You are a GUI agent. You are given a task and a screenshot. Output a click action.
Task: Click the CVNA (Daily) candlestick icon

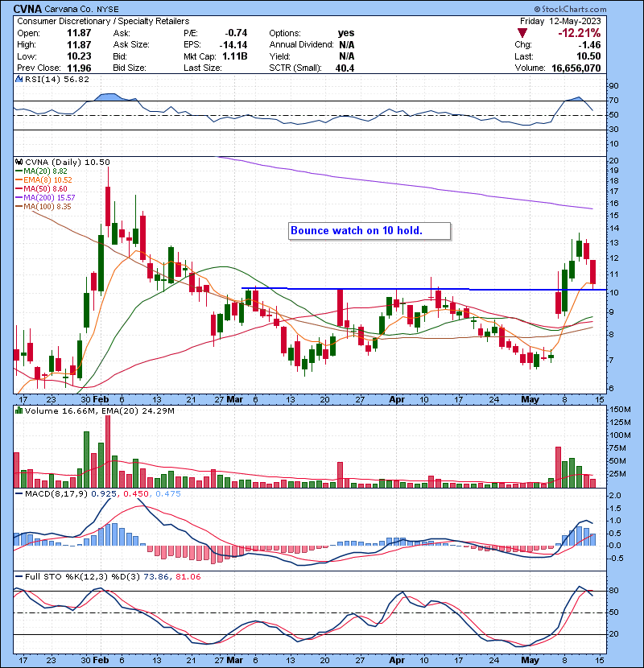[19, 162]
